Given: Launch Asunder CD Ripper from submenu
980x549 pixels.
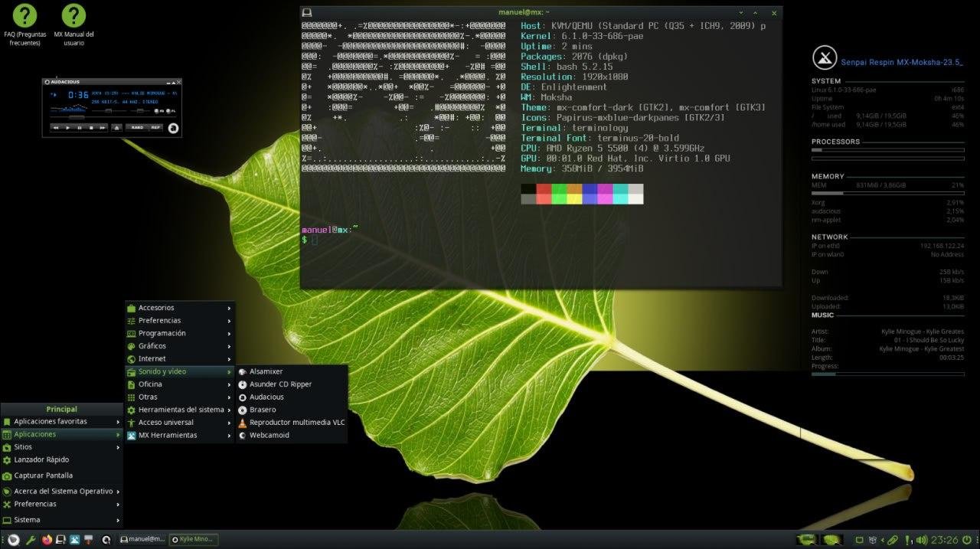Looking at the screenshot, I should (292, 384).
